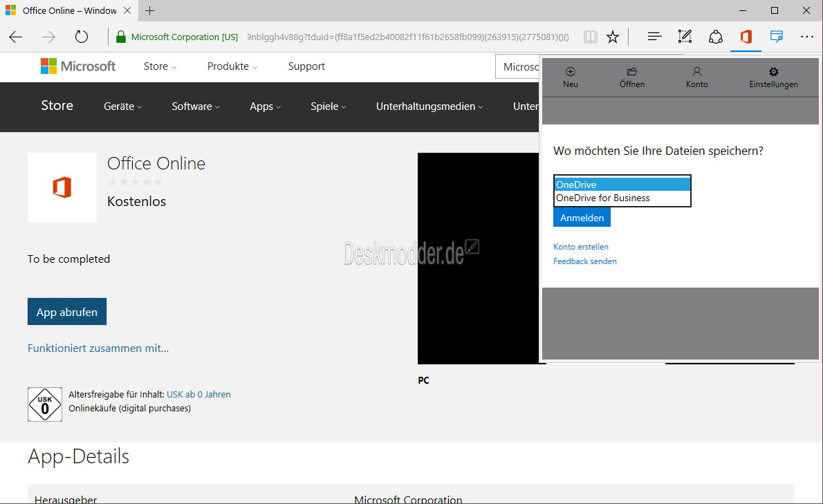Click Neu in the Office panel
The width and height of the screenshot is (823, 504).
click(571, 77)
